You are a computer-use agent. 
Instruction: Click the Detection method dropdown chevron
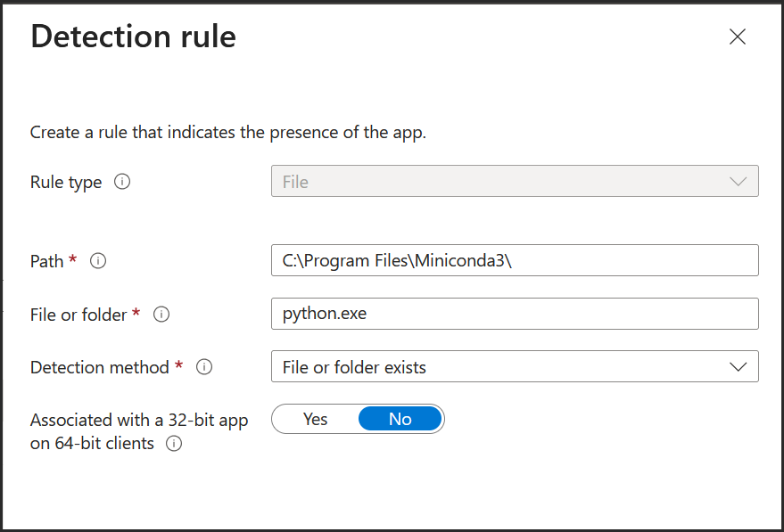[x=738, y=366]
